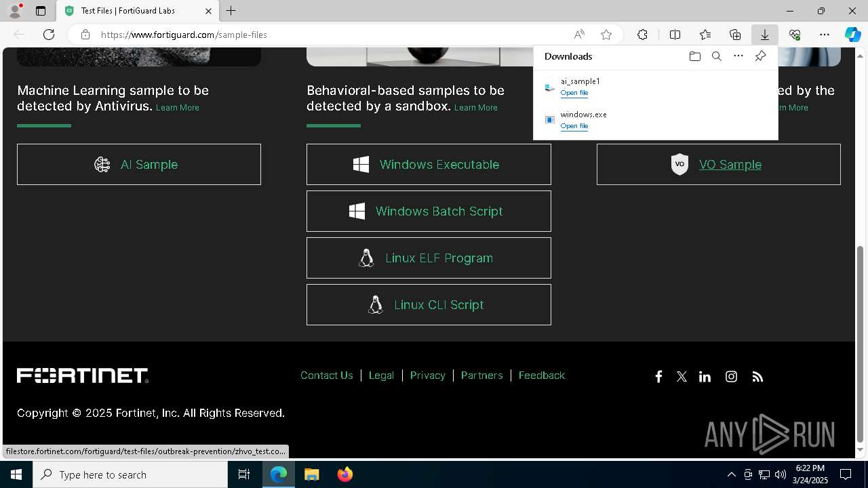Screen dimensions: 868x488
Task: Open Edge Settings and more menu
Action: coord(825,35)
